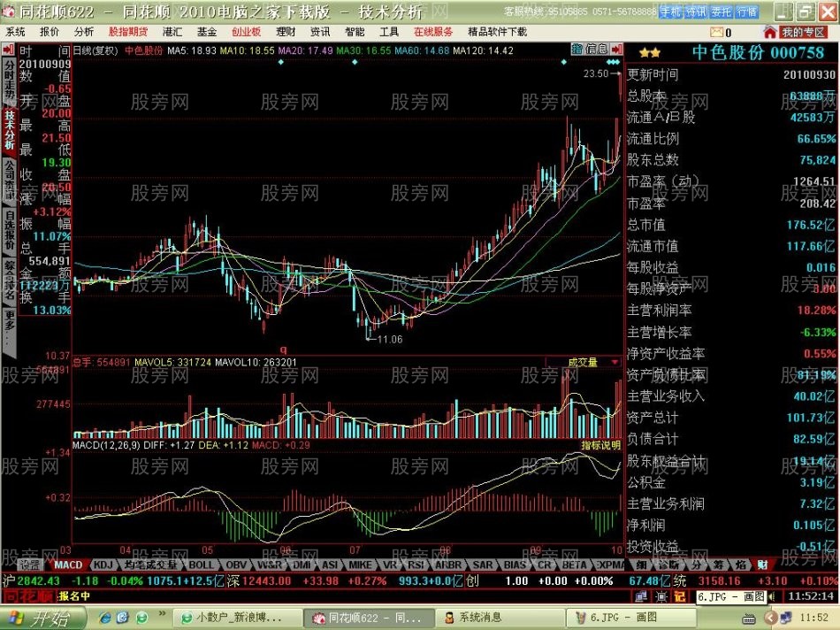This screenshot has height=630, width=840.
Task: Open 我的专区 on the top toolbar
Action: (x=803, y=30)
